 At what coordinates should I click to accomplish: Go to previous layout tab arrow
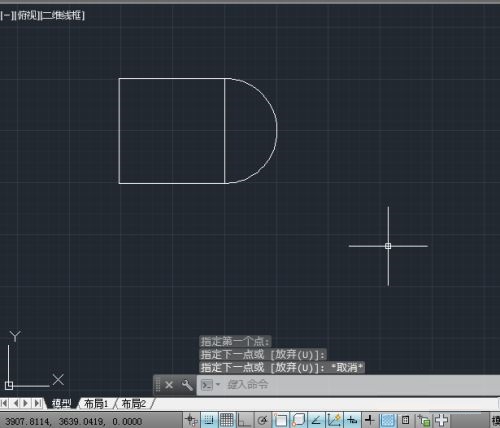pyautogui.click(x=15, y=403)
